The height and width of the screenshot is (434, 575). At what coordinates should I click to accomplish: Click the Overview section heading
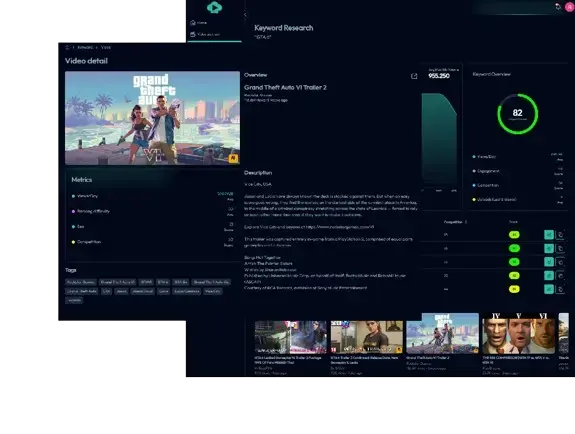(256, 75)
